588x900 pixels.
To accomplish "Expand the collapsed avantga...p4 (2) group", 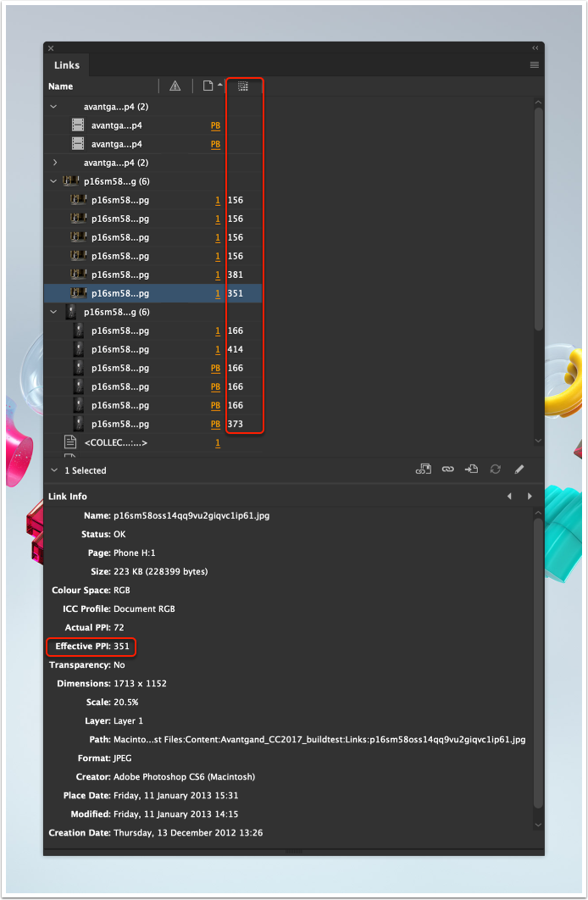I will point(54,163).
